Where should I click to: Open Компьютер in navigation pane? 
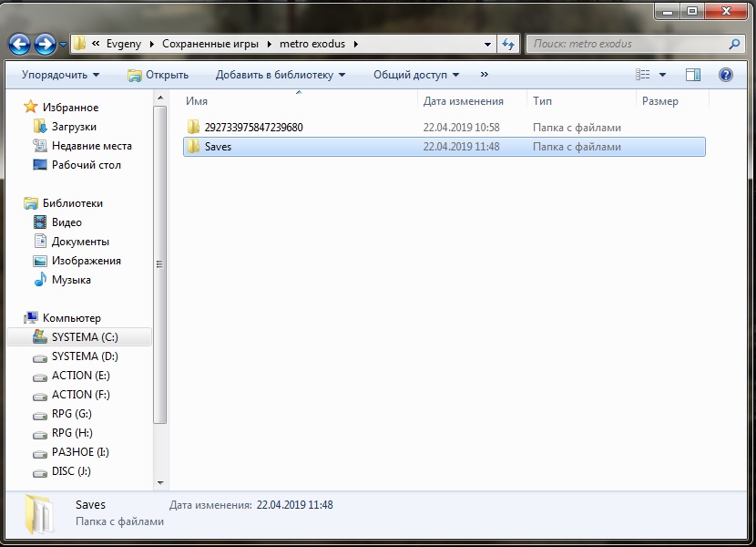pos(72,318)
